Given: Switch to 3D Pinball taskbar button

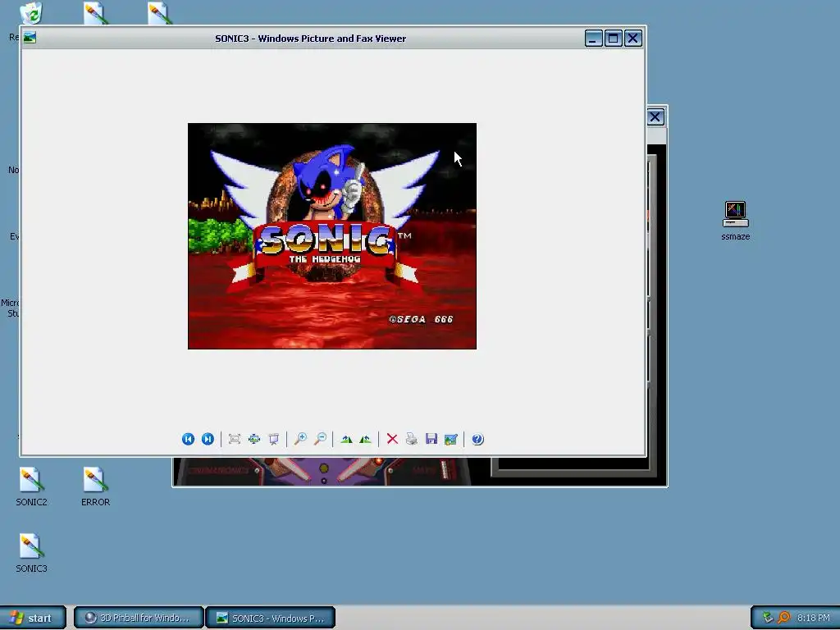Looking at the screenshot, I should tap(139, 618).
